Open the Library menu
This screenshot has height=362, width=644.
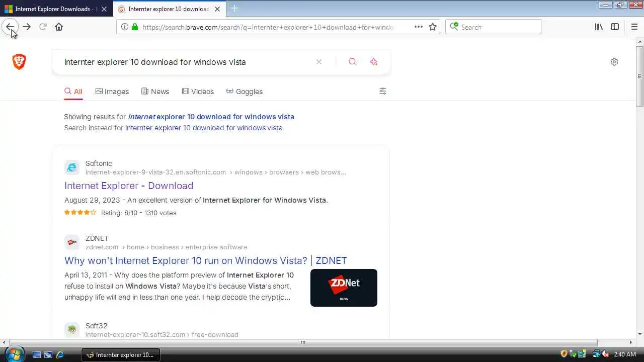coord(599,27)
